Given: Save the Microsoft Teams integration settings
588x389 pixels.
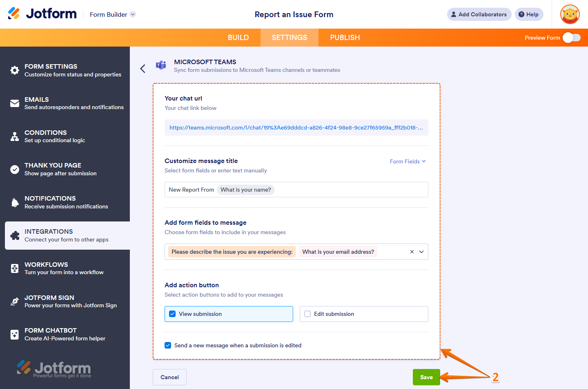Looking at the screenshot, I should (x=426, y=377).
